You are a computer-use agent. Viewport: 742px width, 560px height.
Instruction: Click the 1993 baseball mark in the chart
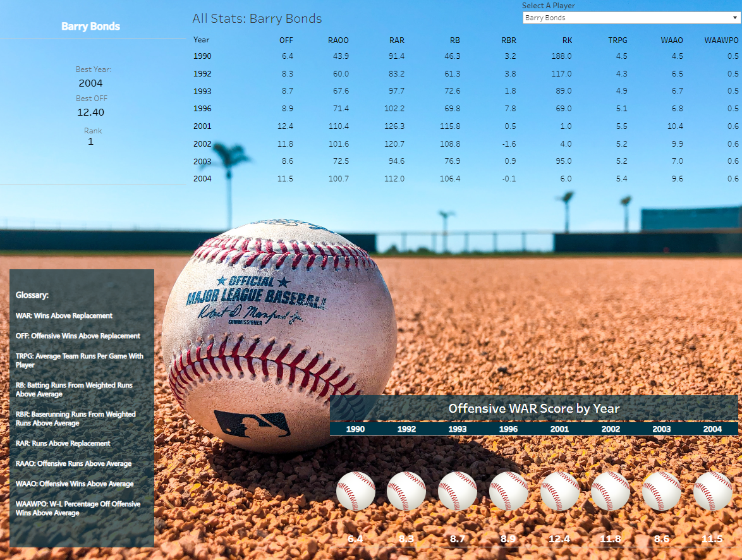(457, 490)
